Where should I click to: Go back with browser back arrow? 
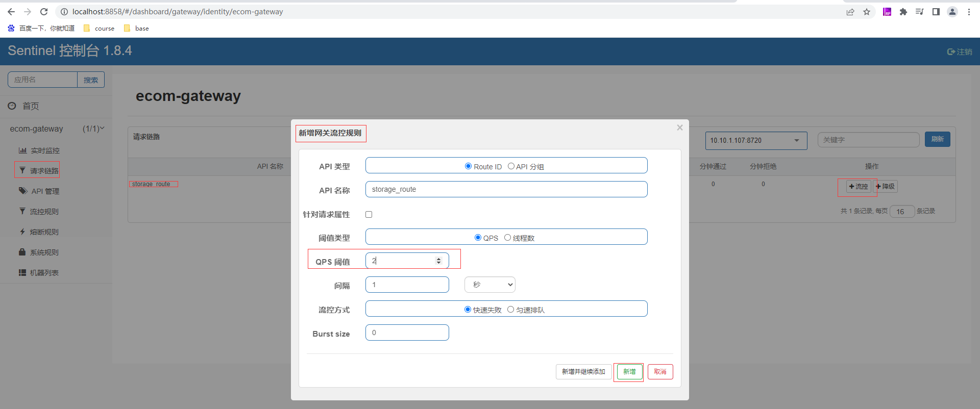[x=11, y=12]
